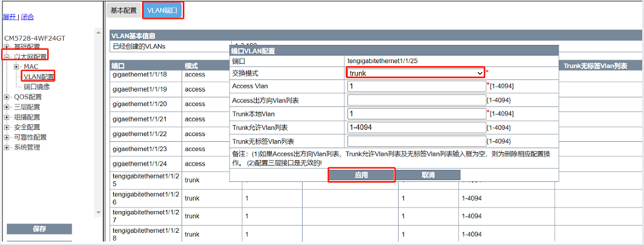
Task: Expand the 安全配置 plus icon
Action: pyautogui.click(x=7, y=127)
